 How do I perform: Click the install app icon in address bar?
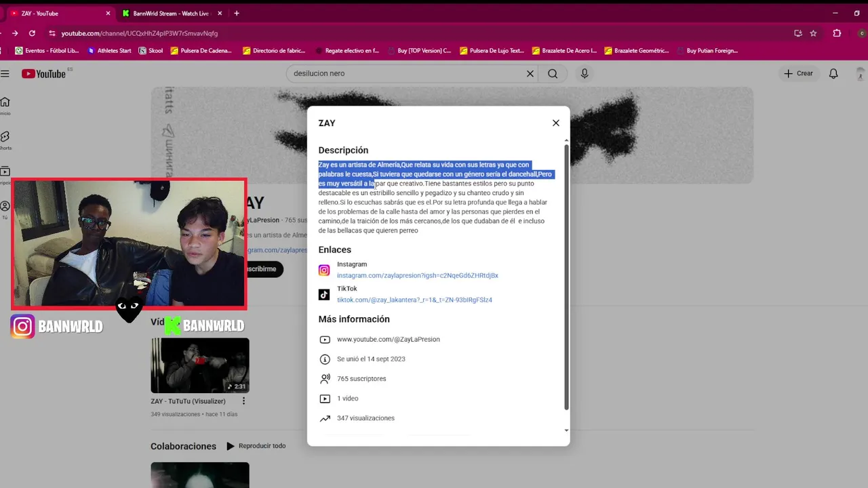point(798,33)
